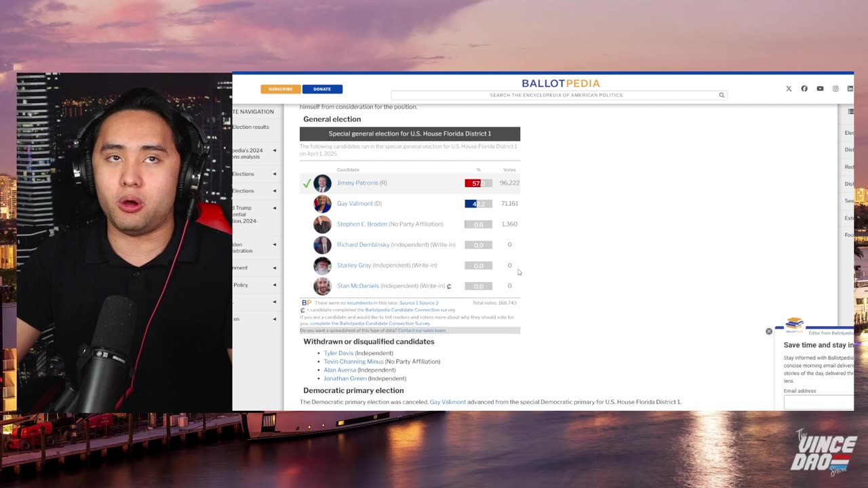The width and height of the screenshot is (868, 488).
Task: Click the search magnifier icon
Action: tap(722, 95)
